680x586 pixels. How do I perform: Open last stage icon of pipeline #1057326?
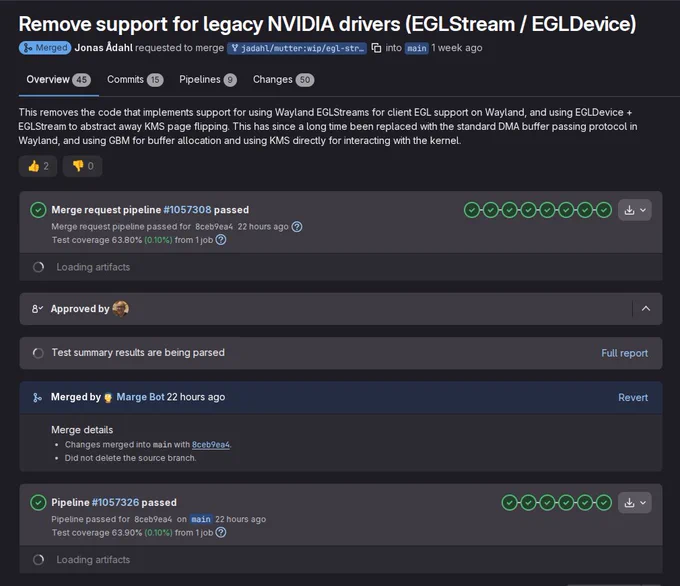click(x=604, y=503)
